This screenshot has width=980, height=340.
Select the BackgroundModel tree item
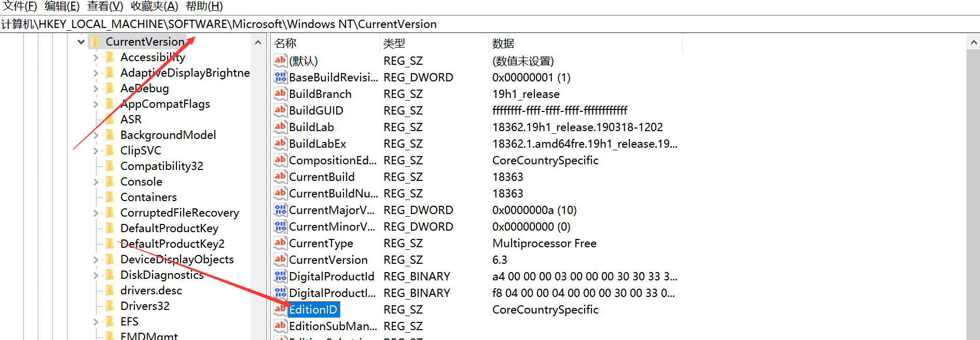click(x=168, y=135)
